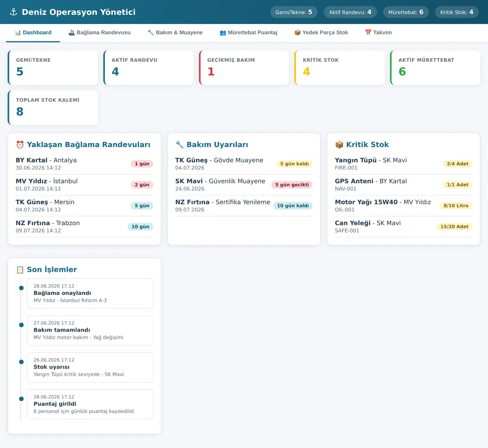Screen dimensions: 488x448
Task: Click the Kritik Stok: 4 header pill
Action: (x=457, y=12)
